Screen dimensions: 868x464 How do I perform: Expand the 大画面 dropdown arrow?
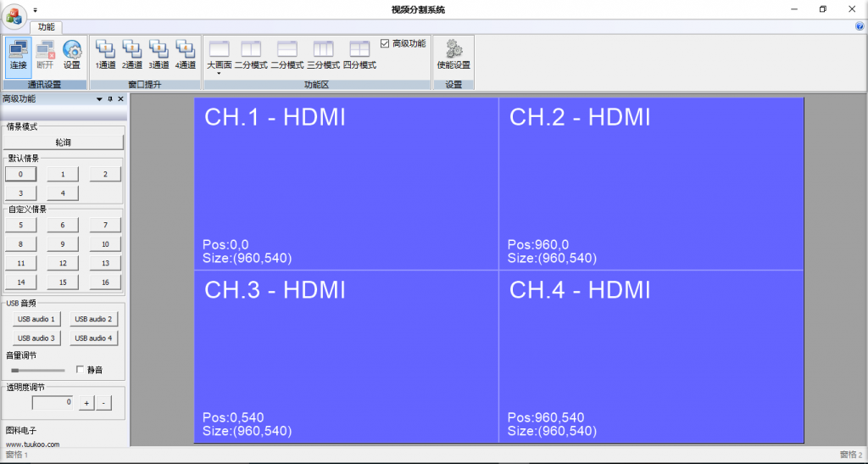point(220,73)
